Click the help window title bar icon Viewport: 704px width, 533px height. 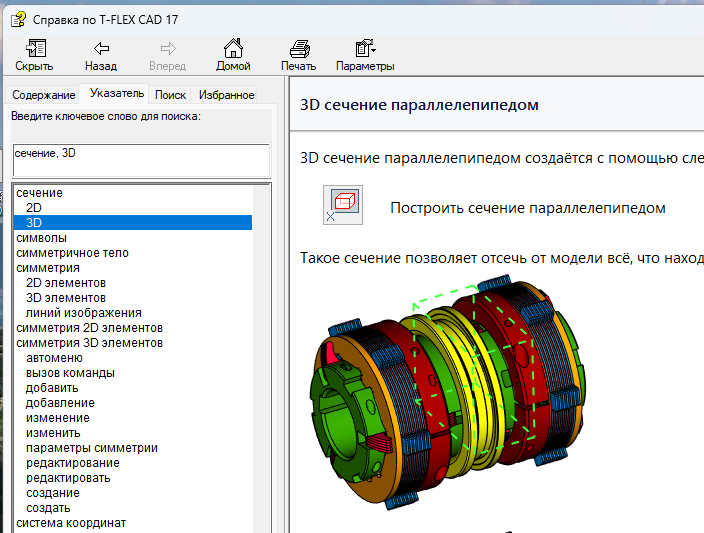click(17, 18)
